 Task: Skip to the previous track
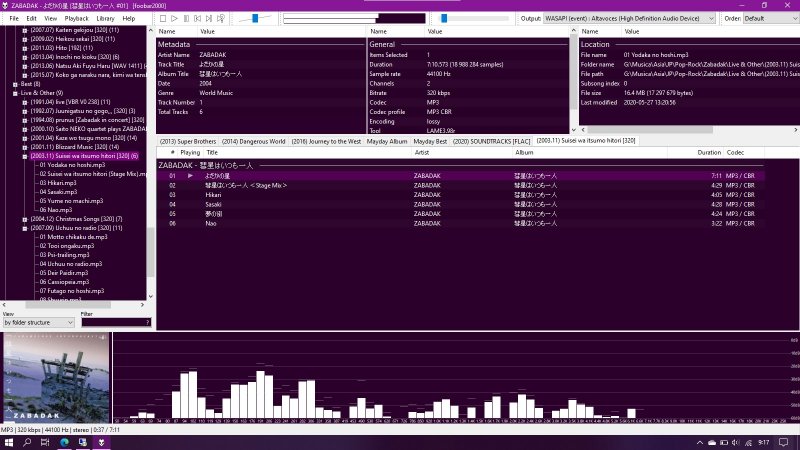pos(197,18)
